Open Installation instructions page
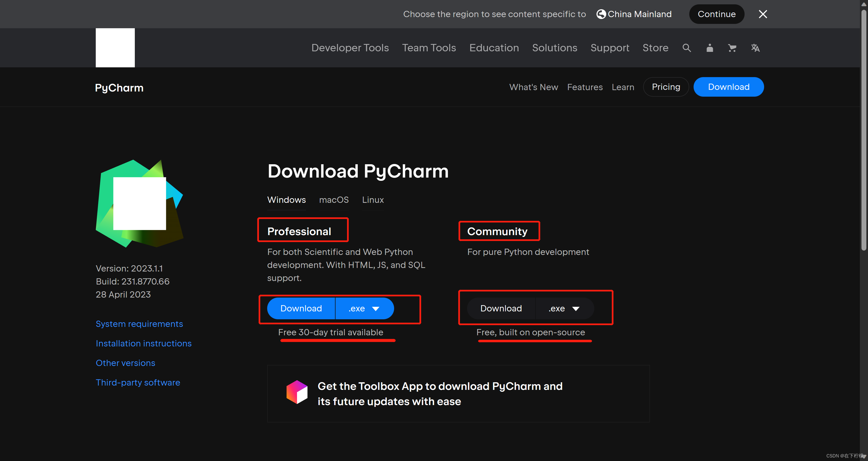The width and height of the screenshot is (868, 461). click(x=143, y=343)
